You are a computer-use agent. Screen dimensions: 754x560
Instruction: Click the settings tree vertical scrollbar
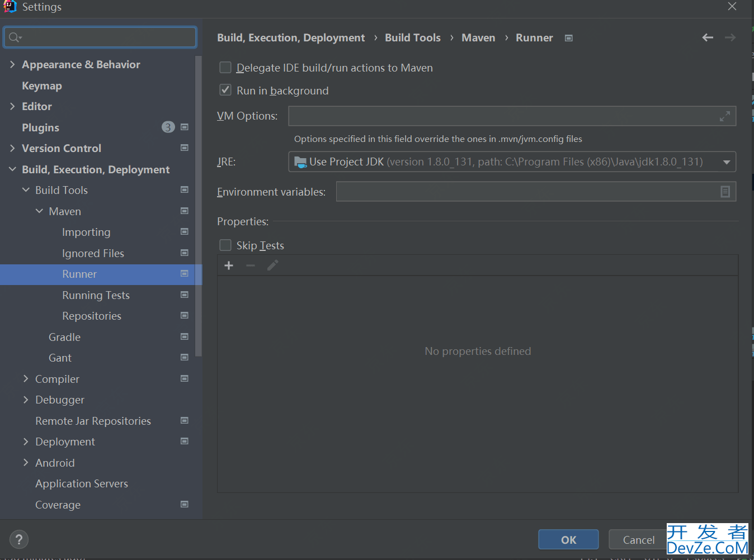[x=199, y=207]
